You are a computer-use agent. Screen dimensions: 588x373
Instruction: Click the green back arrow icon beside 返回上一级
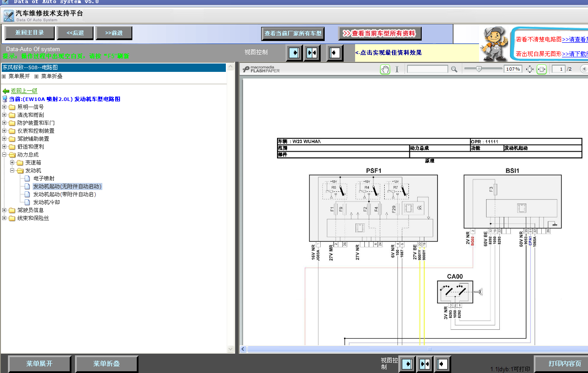pyautogui.click(x=6, y=91)
